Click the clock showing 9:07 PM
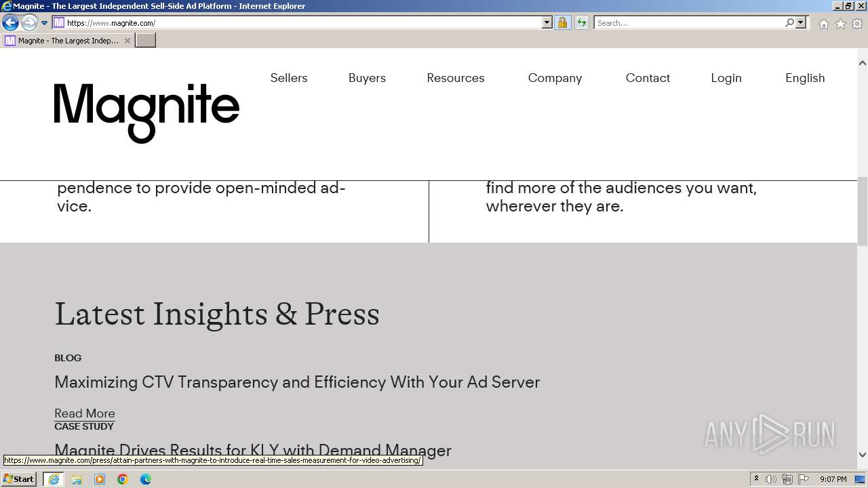 point(833,479)
